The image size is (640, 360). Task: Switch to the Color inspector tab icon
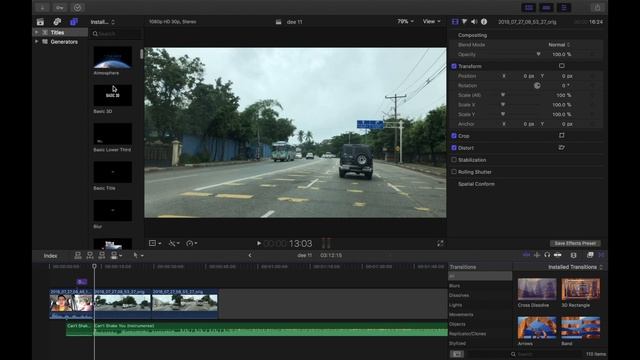click(464, 22)
